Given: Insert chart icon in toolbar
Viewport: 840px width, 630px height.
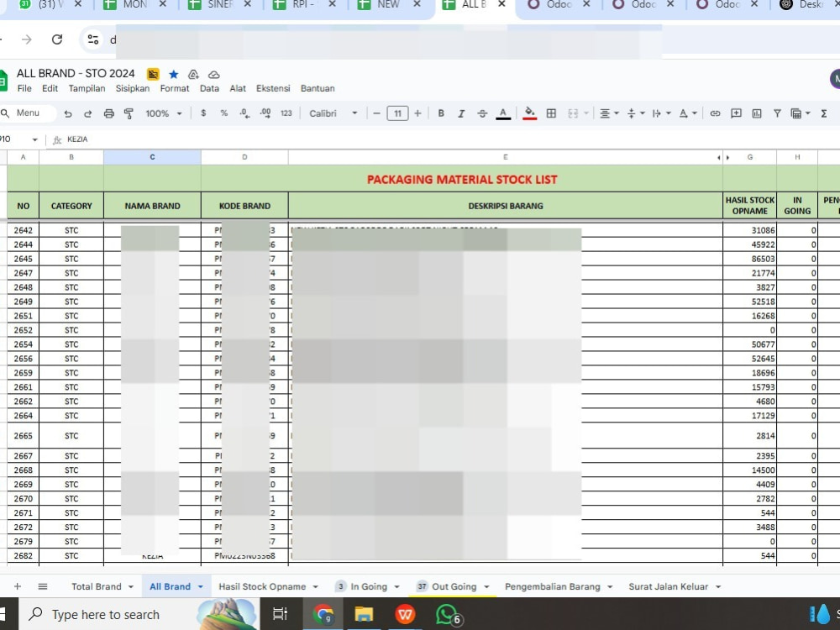Looking at the screenshot, I should [757, 113].
